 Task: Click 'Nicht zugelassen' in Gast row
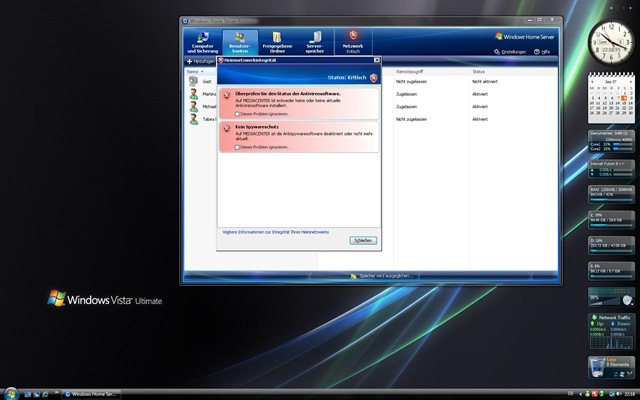pos(411,82)
